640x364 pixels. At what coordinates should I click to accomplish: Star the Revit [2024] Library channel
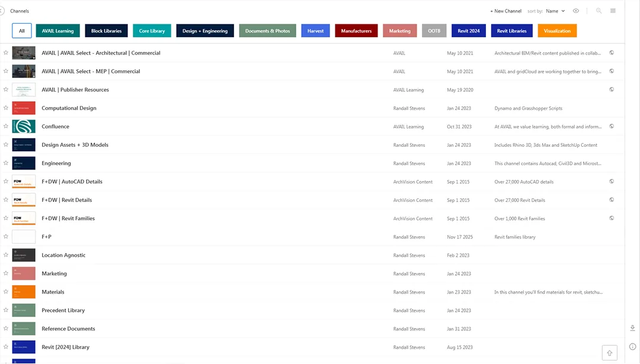pos(6,347)
